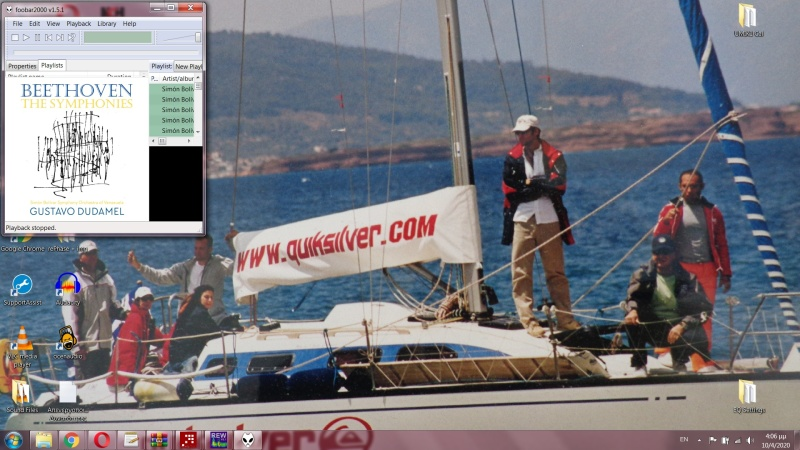The height and width of the screenshot is (450, 800).
Task: Start playback with the Play button
Action: click(x=26, y=37)
